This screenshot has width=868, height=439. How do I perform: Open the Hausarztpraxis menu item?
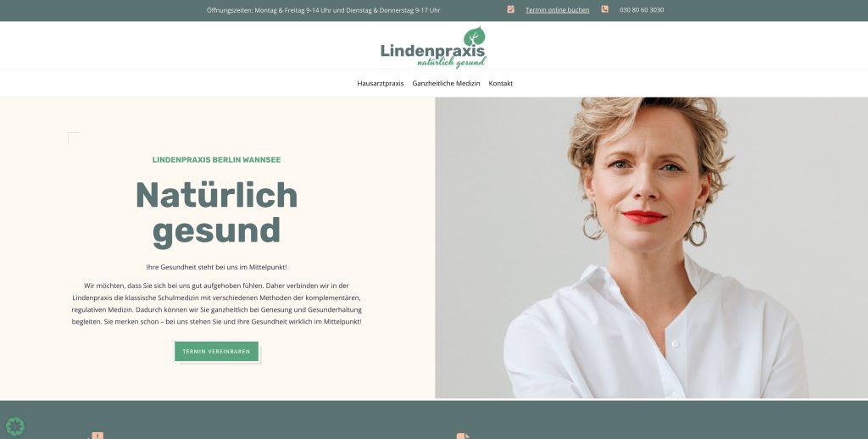[381, 84]
